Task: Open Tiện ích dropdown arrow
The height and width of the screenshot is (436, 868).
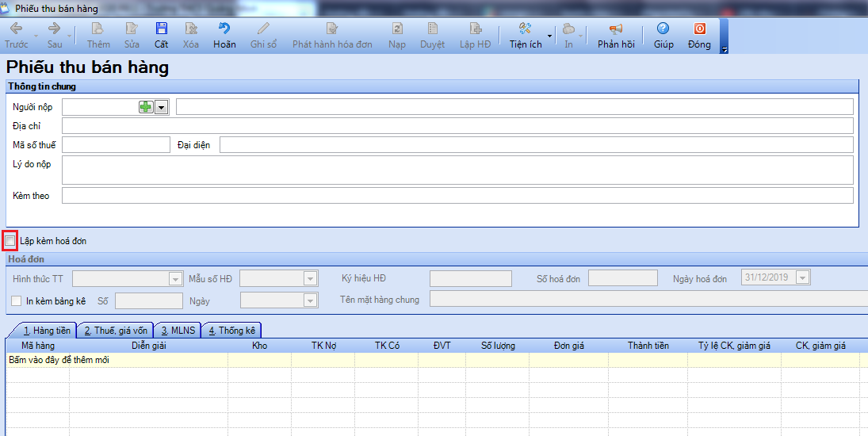Action: coord(549,36)
